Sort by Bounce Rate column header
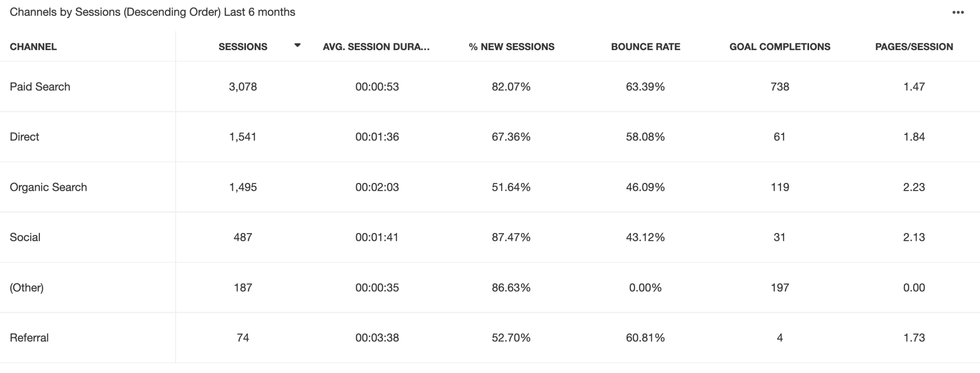Viewport: 980px width, 373px height. (x=646, y=46)
